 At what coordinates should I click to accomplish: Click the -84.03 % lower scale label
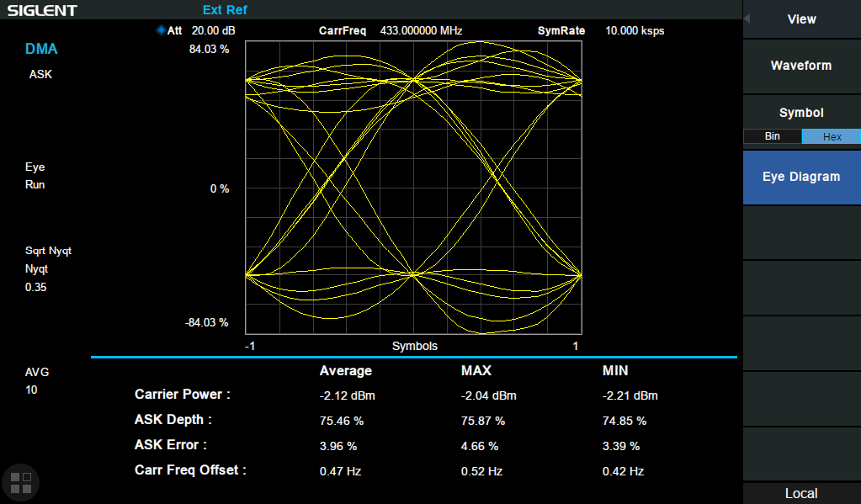[x=206, y=322]
